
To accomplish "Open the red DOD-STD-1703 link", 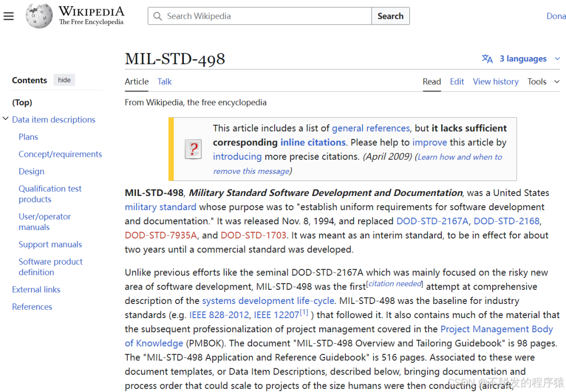I will click(x=254, y=235).
